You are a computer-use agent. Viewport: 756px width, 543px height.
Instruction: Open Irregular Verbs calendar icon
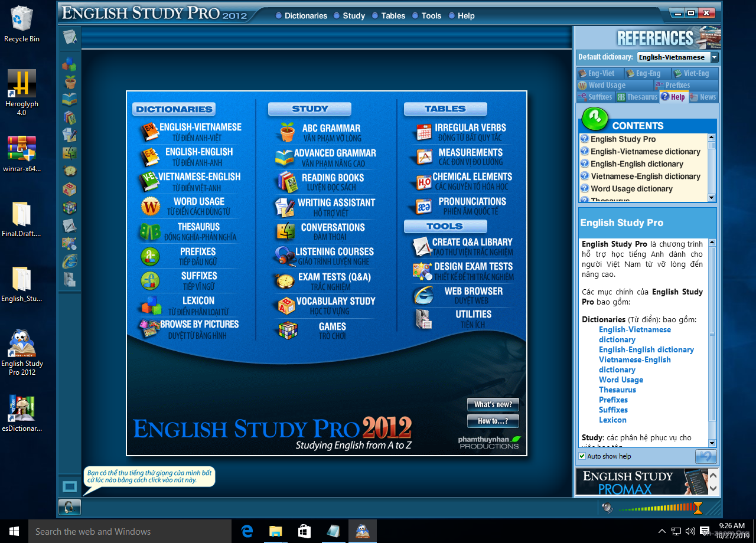pyautogui.click(x=423, y=132)
